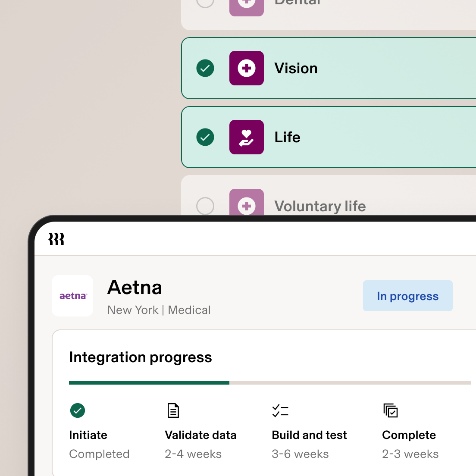Click the Vision medical cross icon
476x476 pixels.
[x=246, y=68]
